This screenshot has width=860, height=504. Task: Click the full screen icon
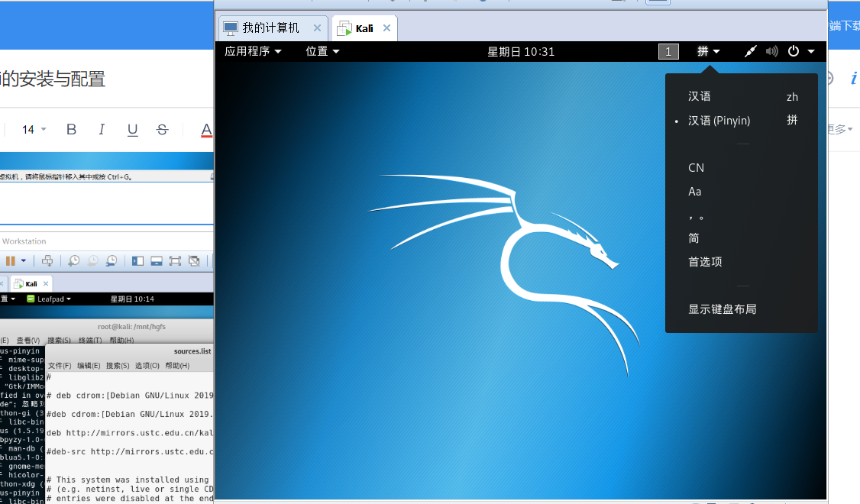[175, 261]
